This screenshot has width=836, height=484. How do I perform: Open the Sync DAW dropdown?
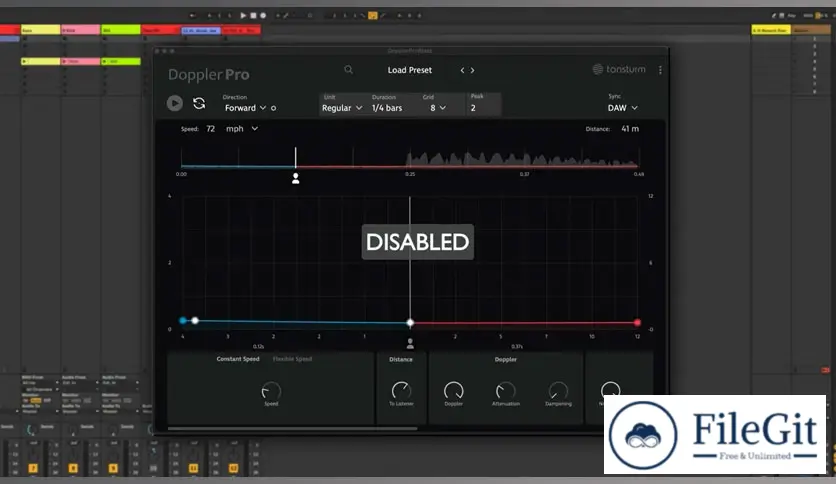(x=622, y=108)
